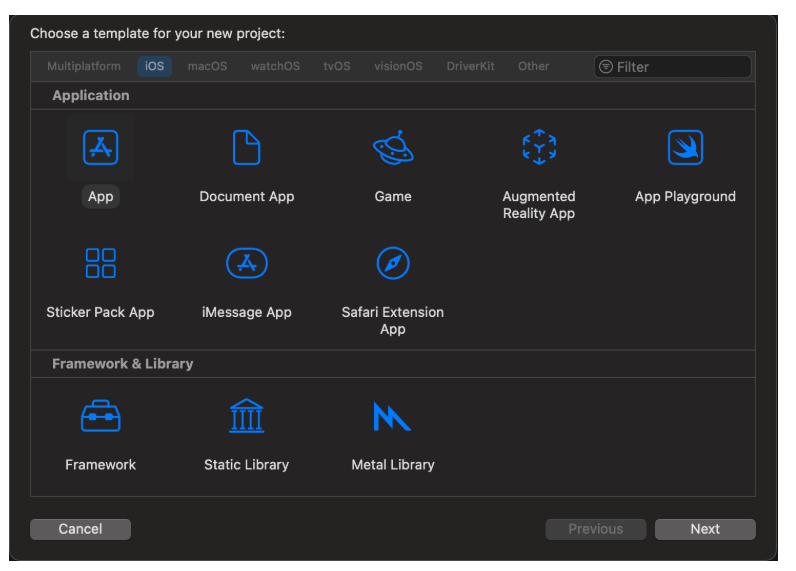This screenshot has width=796, height=571.
Task: Select the App template icon
Action: (x=100, y=148)
